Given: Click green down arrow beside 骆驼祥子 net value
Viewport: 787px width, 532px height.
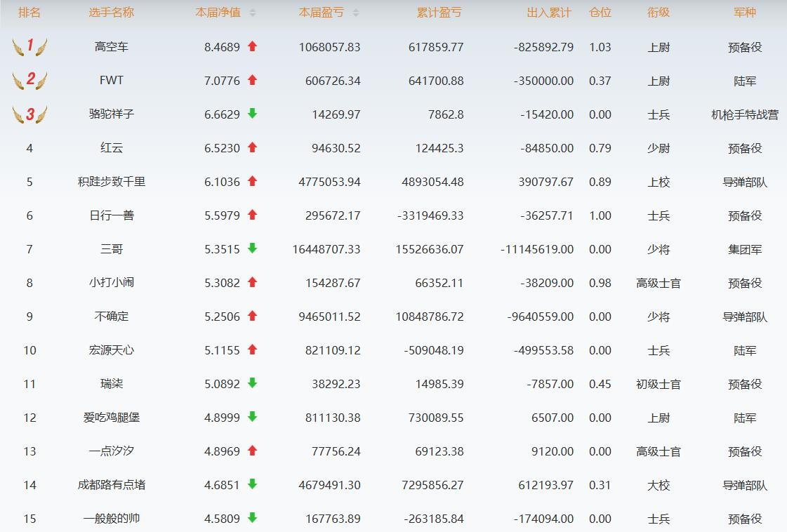Looking at the screenshot, I should coord(253,114).
